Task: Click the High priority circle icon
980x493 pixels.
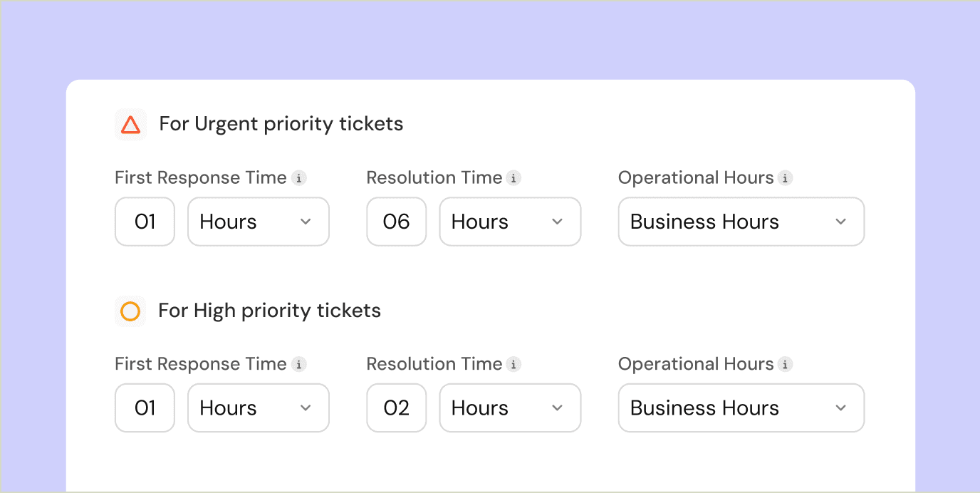Action: 130,311
